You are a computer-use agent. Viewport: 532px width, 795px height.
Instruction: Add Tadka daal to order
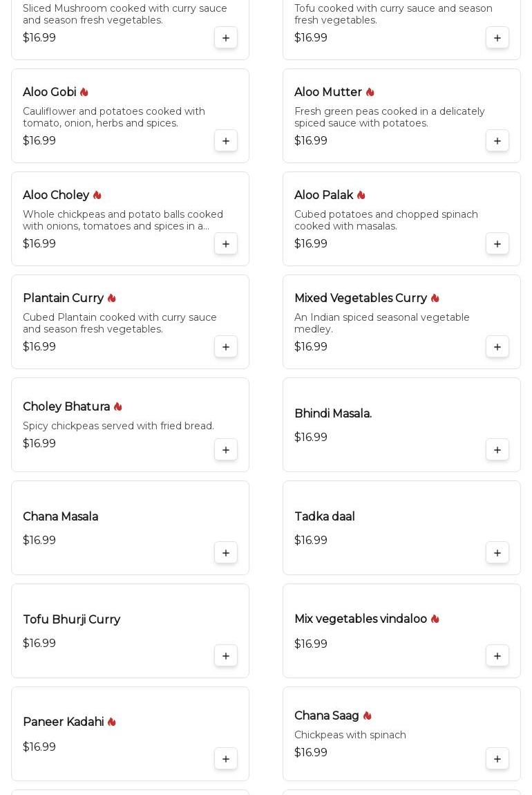point(497,553)
